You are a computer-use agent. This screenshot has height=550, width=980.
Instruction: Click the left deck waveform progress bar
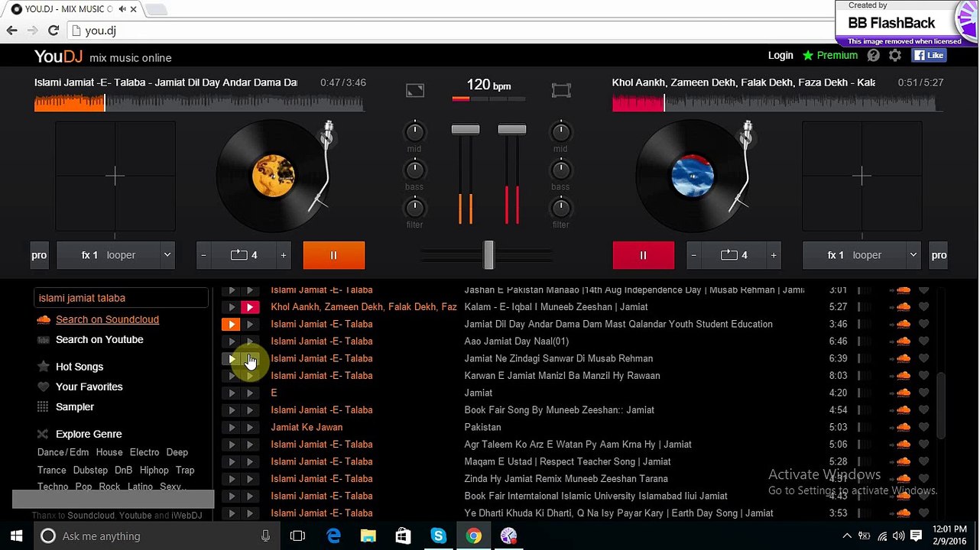[x=200, y=102]
